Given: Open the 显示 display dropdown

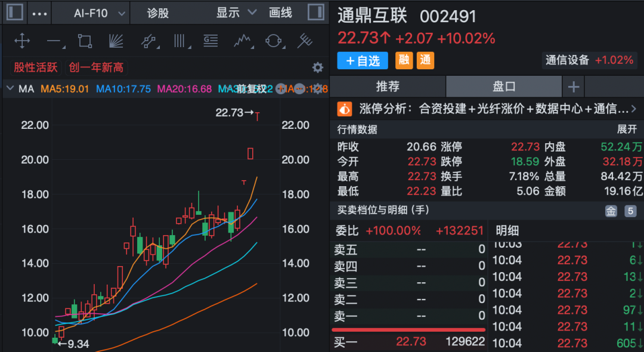Looking at the screenshot, I should coord(236,13).
